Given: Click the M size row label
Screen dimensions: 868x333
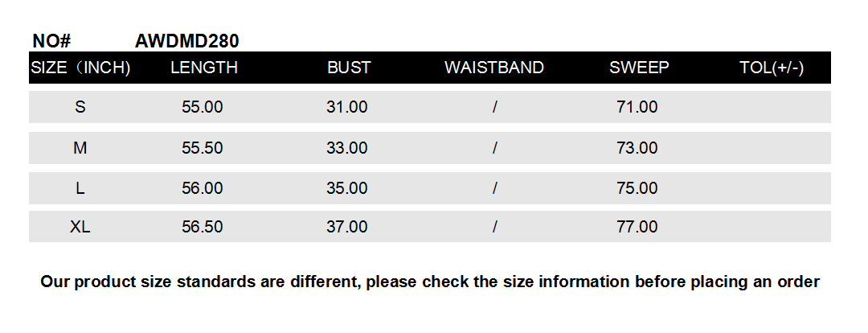Looking at the screenshot, I should [x=80, y=148].
